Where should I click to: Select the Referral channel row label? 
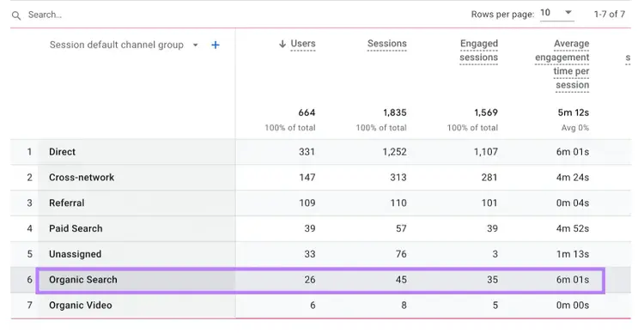(66, 203)
